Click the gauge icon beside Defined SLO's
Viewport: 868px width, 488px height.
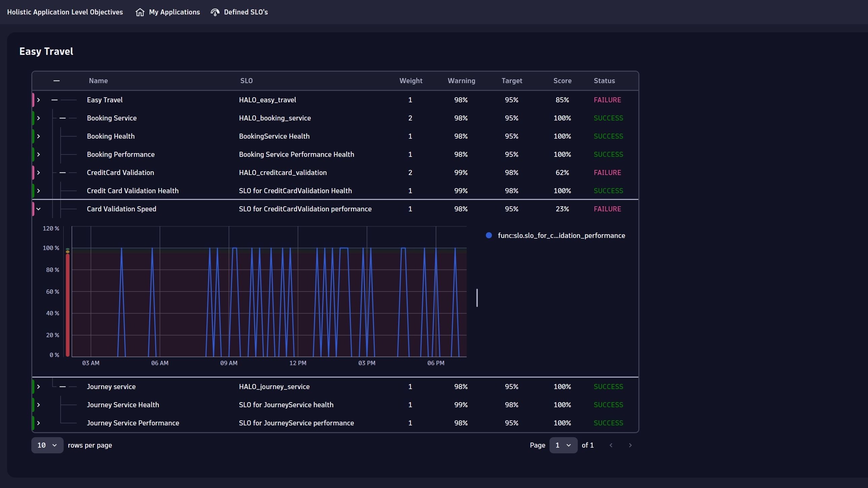click(x=215, y=12)
